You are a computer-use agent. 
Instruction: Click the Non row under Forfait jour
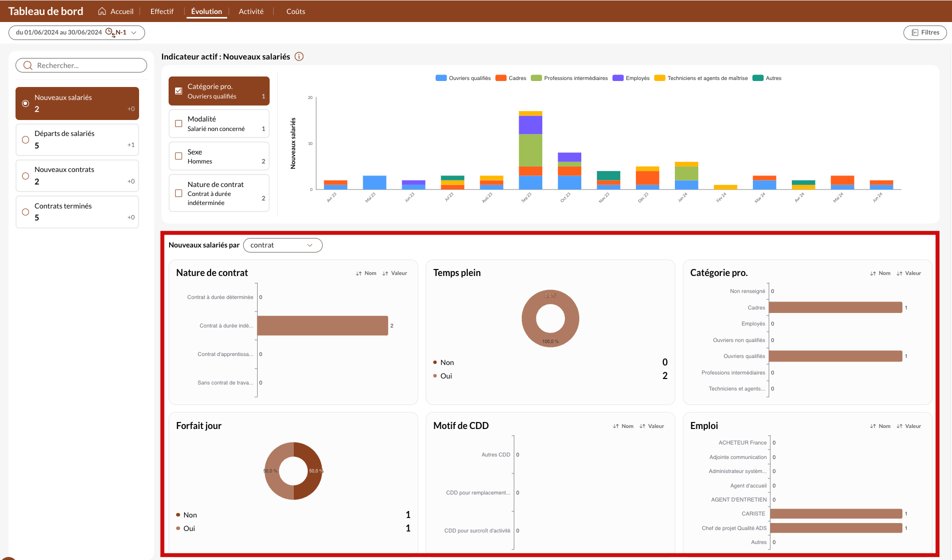tap(293, 515)
